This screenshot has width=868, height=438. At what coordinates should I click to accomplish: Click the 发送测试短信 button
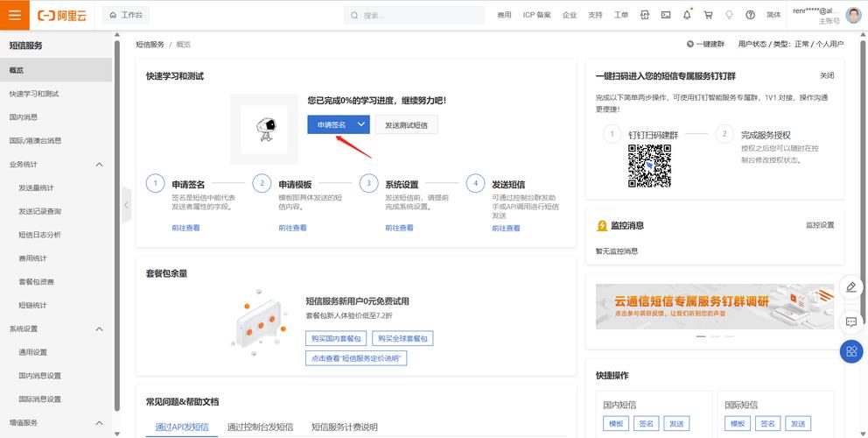point(406,124)
